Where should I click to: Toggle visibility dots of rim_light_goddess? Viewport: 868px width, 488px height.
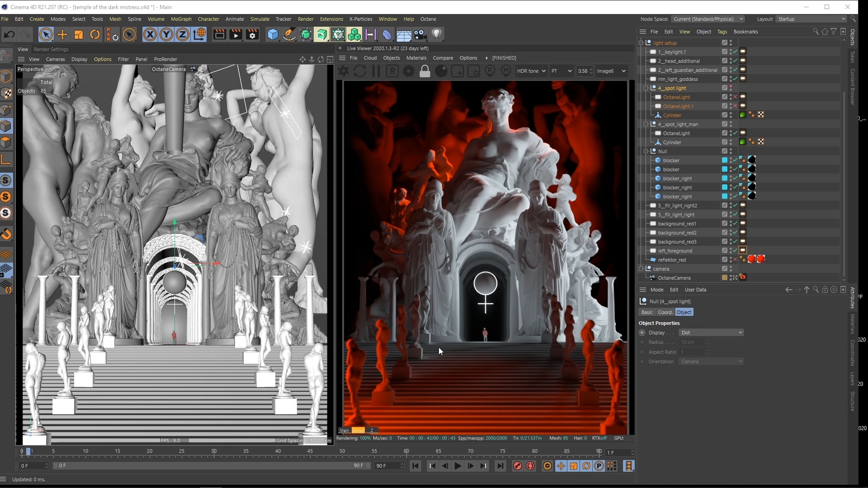click(731, 79)
